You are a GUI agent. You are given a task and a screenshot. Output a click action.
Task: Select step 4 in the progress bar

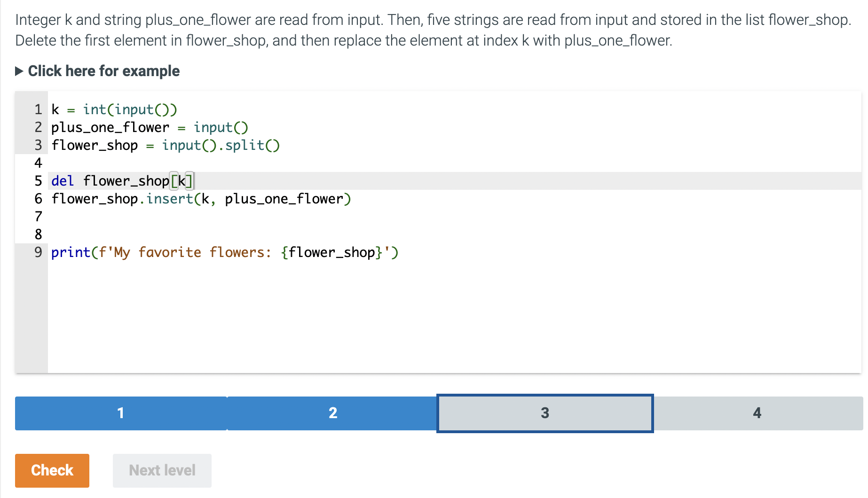click(757, 413)
